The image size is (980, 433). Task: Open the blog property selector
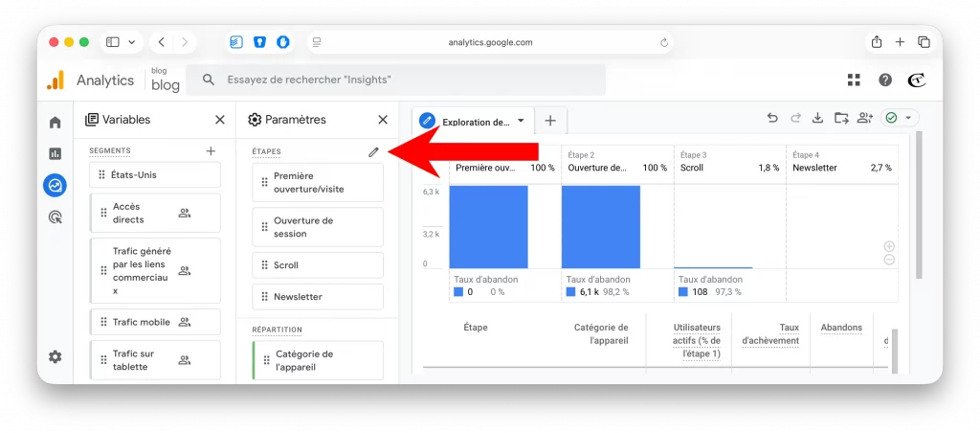pos(165,80)
